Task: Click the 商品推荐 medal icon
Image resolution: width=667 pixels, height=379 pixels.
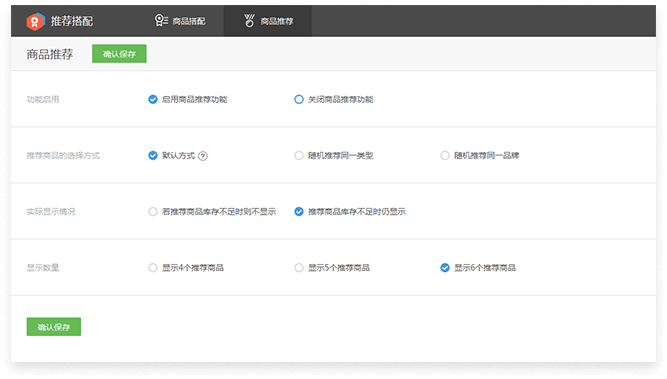Action: (x=249, y=20)
